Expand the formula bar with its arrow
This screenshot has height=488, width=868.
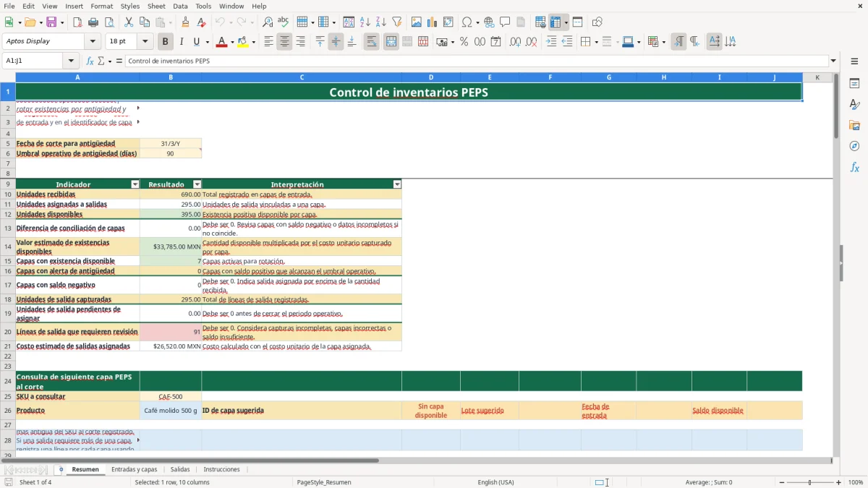click(833, 61)
